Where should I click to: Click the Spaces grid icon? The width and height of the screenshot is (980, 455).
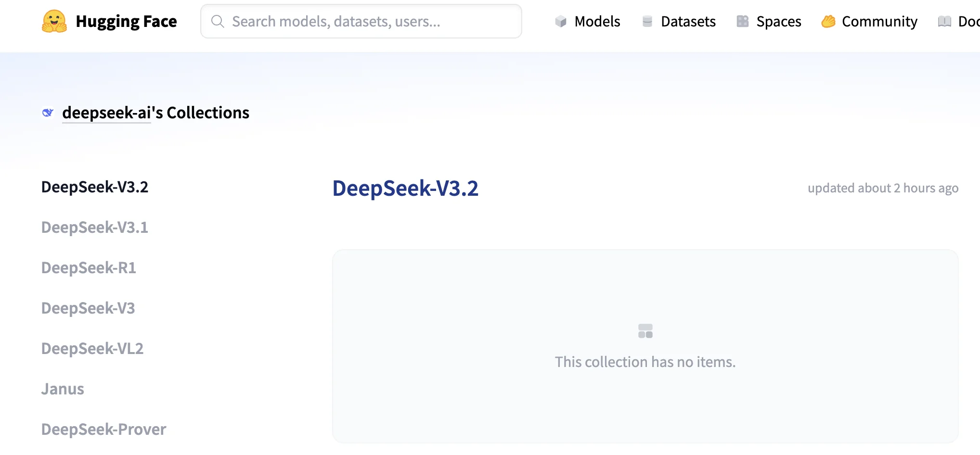(x=743, y=22)
